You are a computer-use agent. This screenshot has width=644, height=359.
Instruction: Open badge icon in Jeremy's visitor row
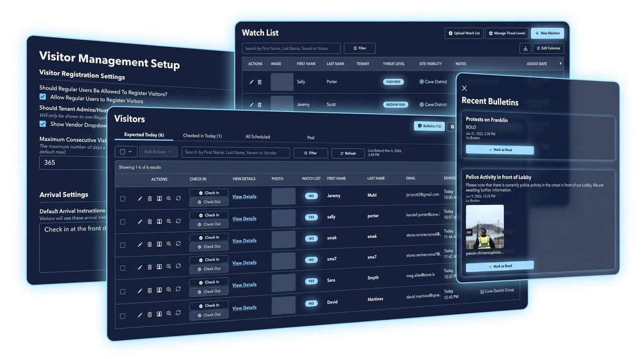[159, 199]
